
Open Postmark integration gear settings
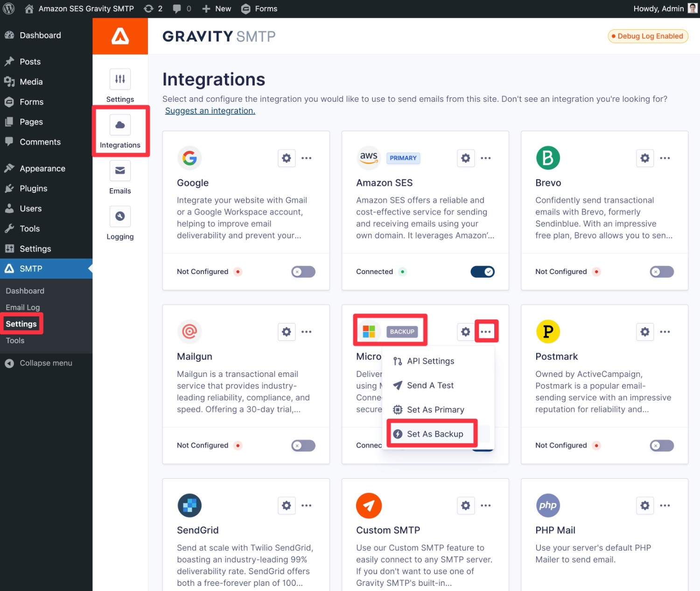pos(645,332)
